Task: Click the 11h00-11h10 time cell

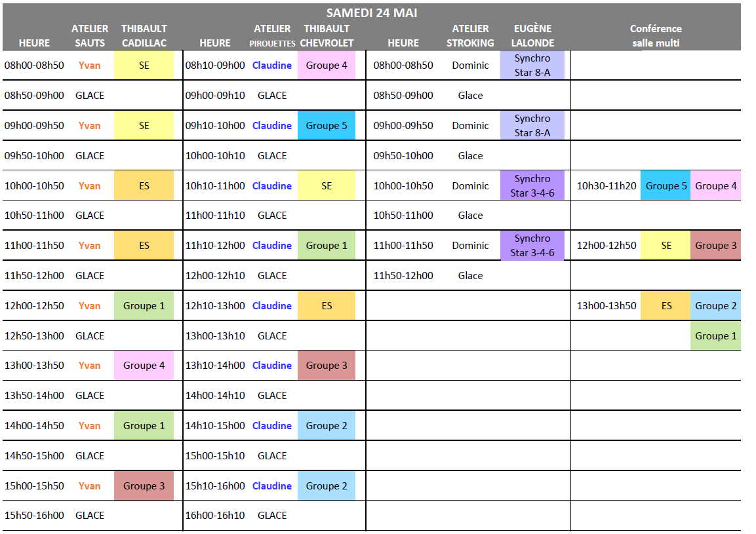Action: 215,216
